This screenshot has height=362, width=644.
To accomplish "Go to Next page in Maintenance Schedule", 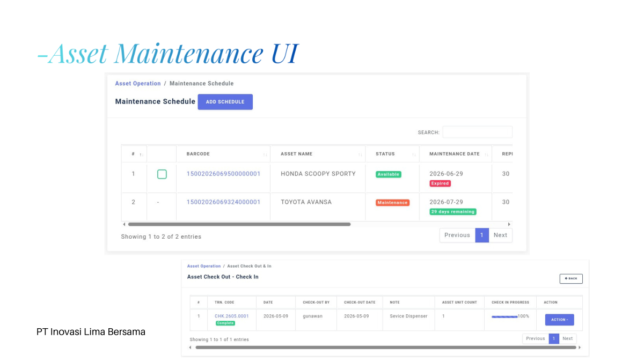I will 500,235.
